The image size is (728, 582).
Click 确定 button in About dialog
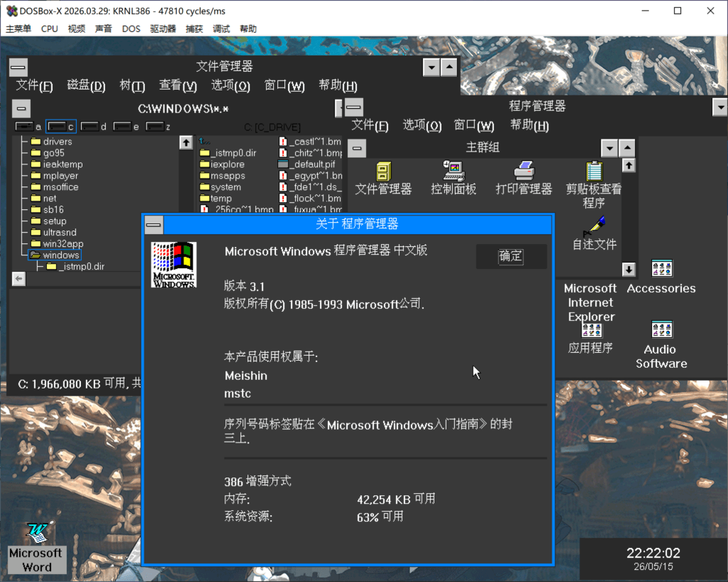pyautogui.click(x=511, y=256)
